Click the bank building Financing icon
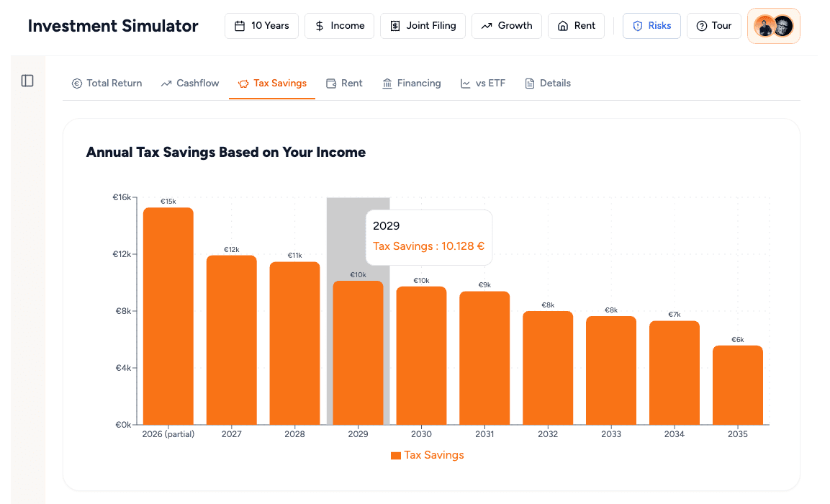Image resolution: width=830 pixels, height=504 pixels. 387,84
